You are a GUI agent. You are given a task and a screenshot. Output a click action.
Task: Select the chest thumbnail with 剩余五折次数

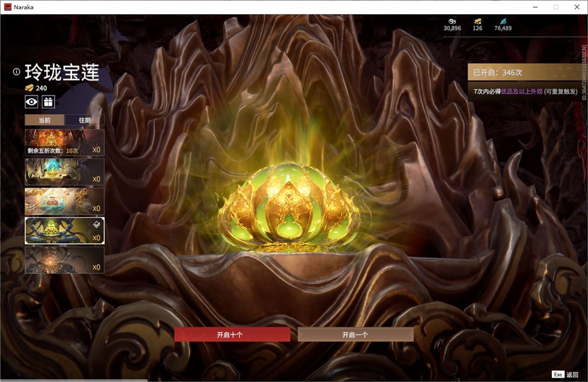coord(64,143)
